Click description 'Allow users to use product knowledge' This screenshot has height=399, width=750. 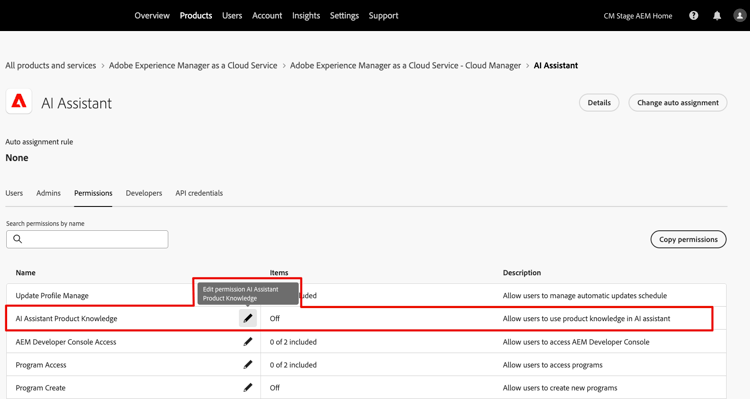(x=586, y=319)
